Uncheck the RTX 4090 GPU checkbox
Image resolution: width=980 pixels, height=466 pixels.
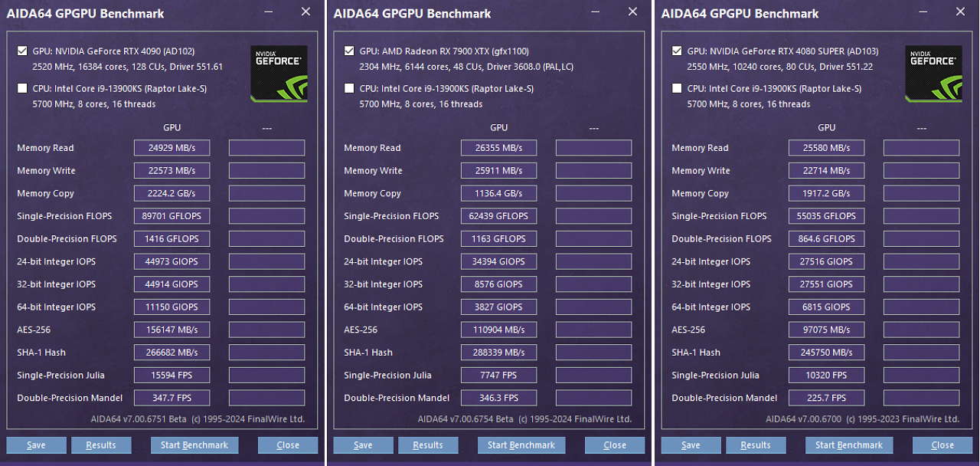click(x=22, y=51)
